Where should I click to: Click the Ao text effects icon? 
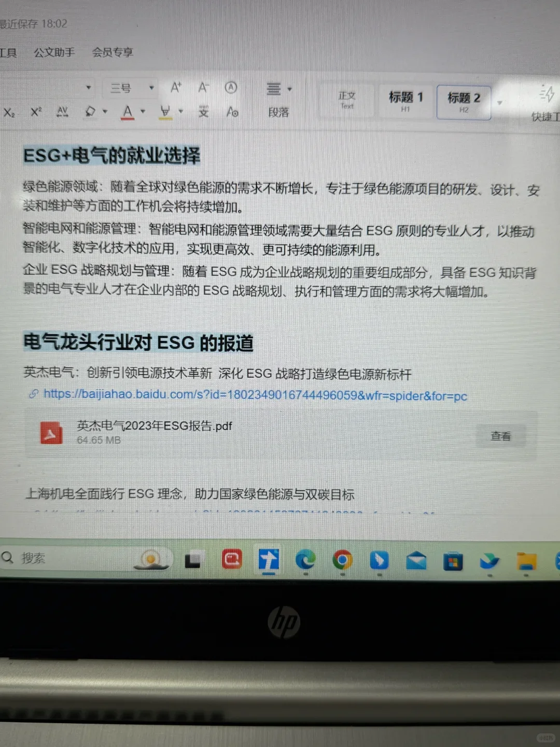pyautogui.click(x=232, y=113)
